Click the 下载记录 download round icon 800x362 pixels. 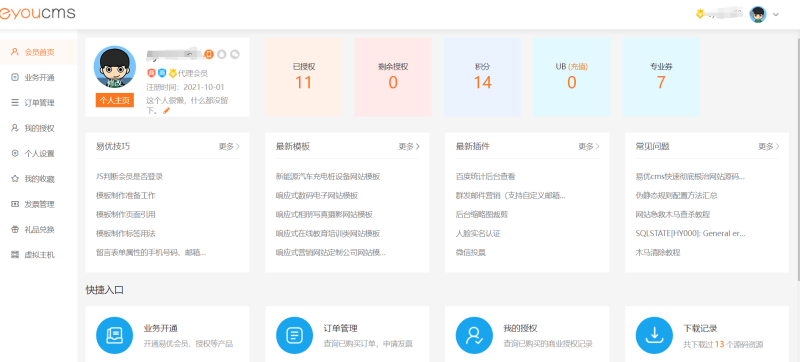[x=654, y=335]
